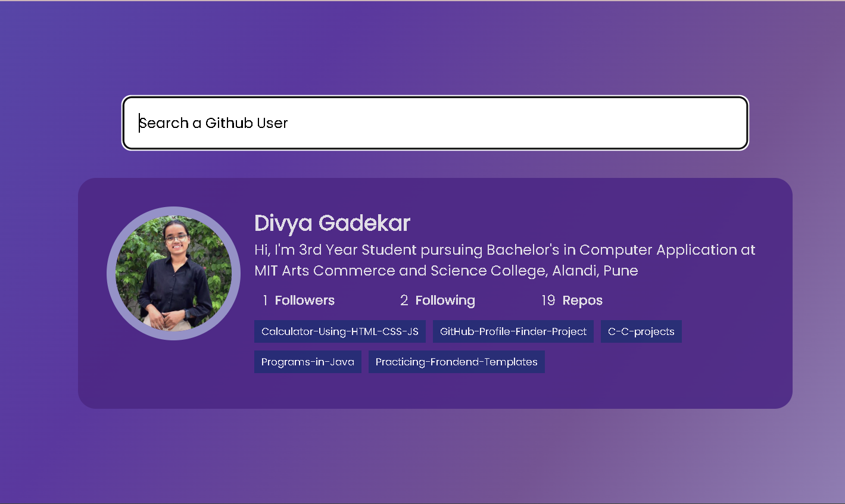
Task: Select the Divya Gadekar name heading
Action: 332,223
